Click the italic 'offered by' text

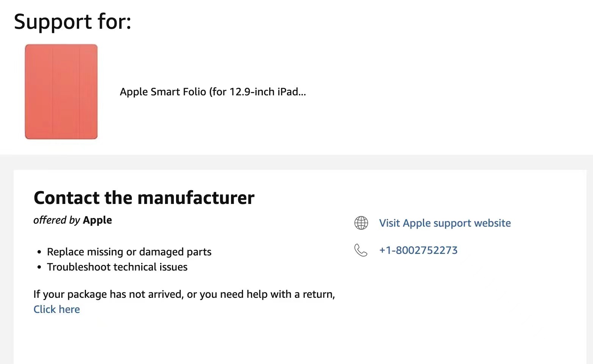pyautogui.click(x=57, y=220)
